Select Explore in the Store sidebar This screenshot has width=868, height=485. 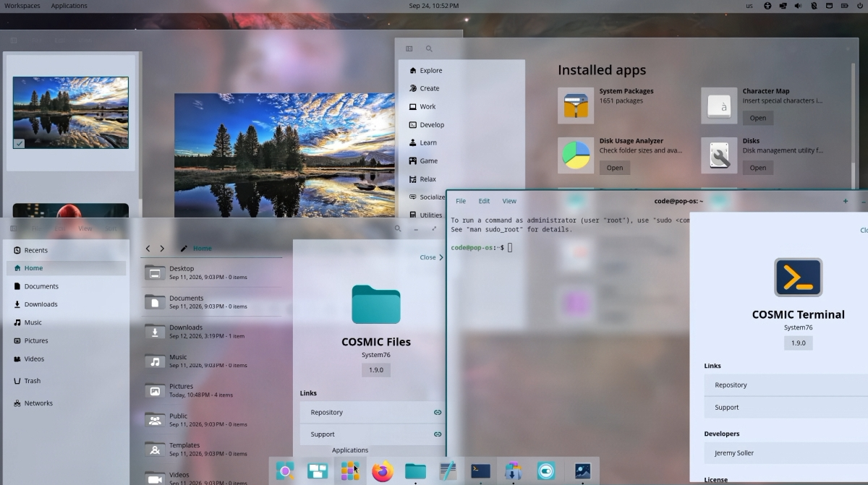[x=461, y=70]
